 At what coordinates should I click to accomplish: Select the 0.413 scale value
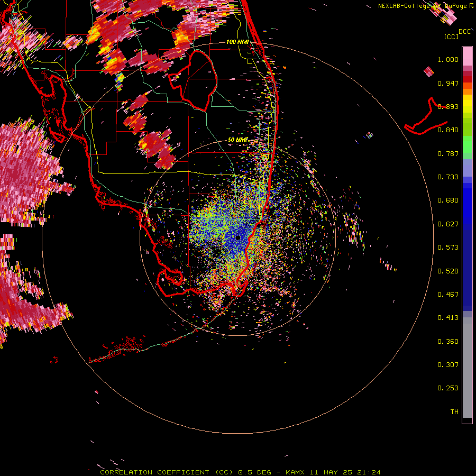point(448,318)
